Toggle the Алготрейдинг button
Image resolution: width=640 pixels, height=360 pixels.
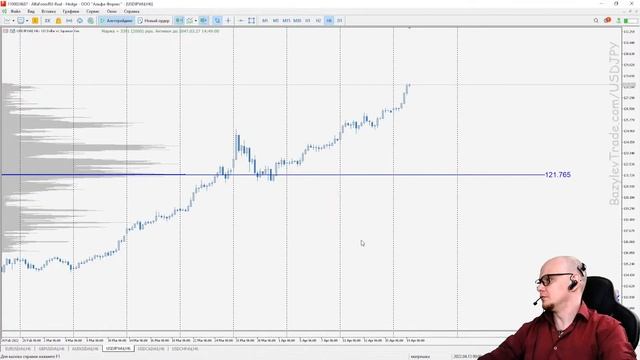point(116,20)
